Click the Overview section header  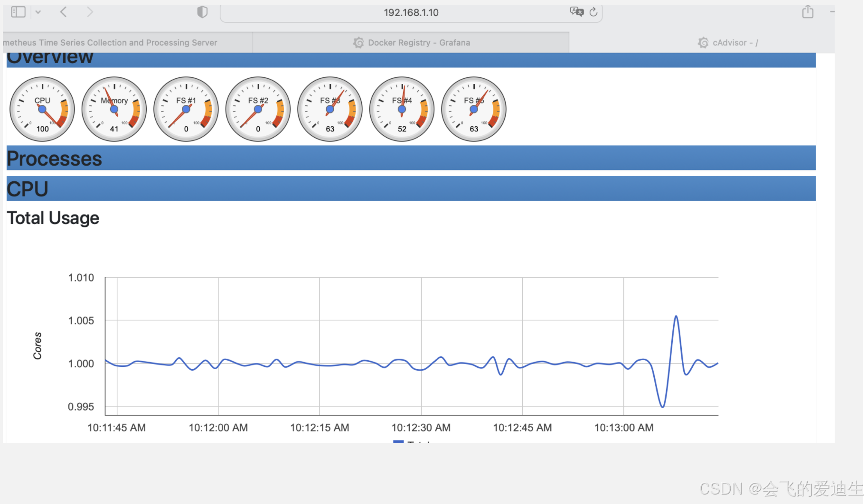(411, 60)
